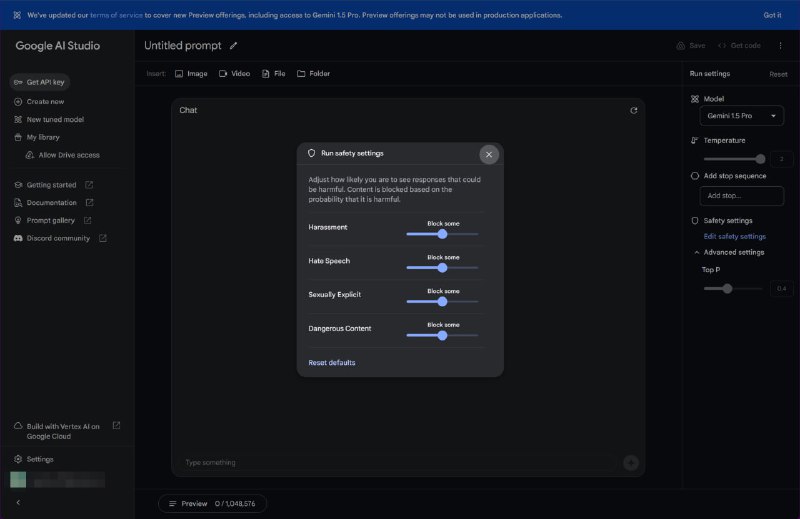This screenshot has width=800, height=519.
Task: Collapse the sidebar with chevron arrow
Action: pos(18,503)
